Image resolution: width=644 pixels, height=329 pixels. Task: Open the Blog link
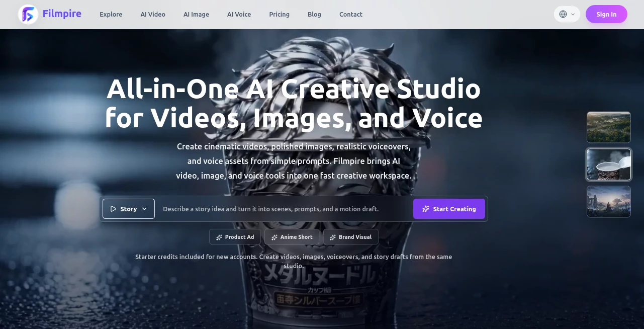(314, 14)
